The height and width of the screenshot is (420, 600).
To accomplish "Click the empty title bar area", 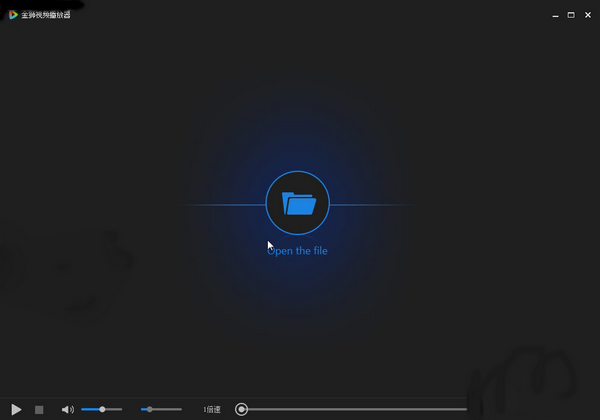I will coord(300,15).
